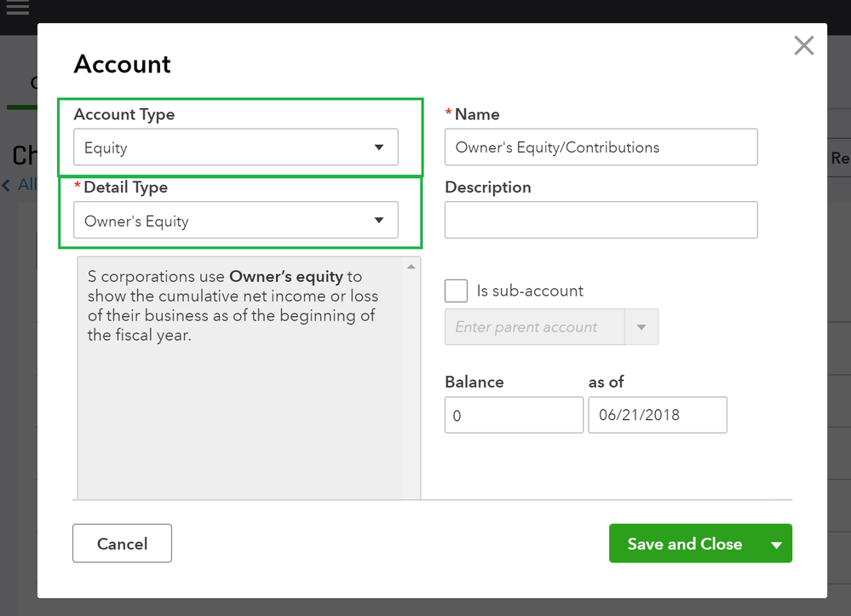Click the partially hidden button at right edge
The width and height of the screenshot is (851, 616).
(839, 158)
